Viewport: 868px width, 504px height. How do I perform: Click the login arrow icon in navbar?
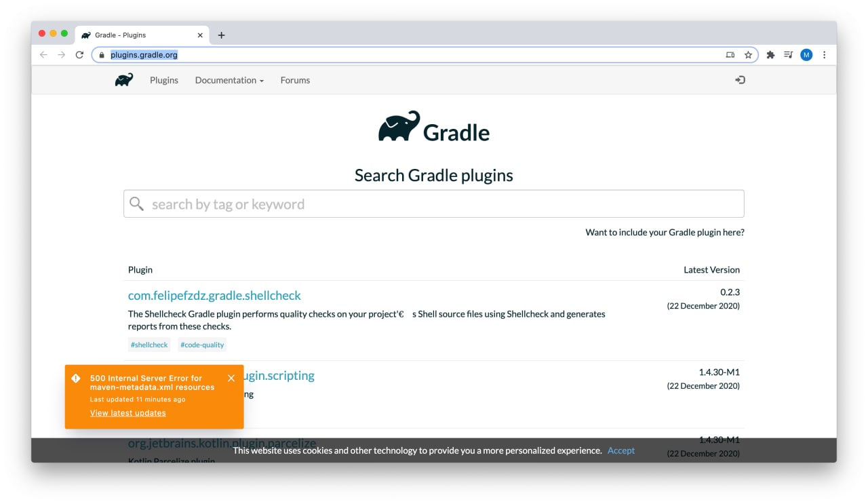(x=740, y=80)
